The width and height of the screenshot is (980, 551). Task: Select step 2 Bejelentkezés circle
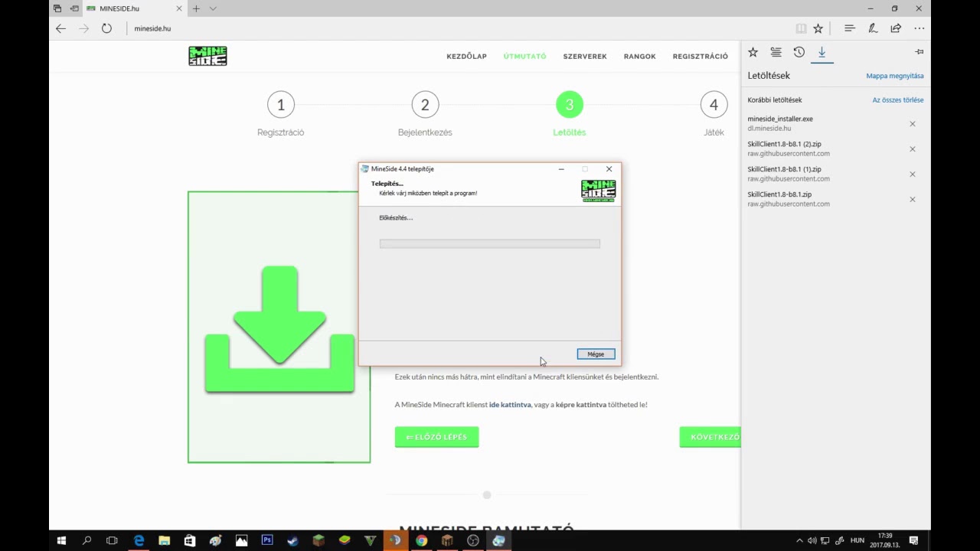point(425,105)
